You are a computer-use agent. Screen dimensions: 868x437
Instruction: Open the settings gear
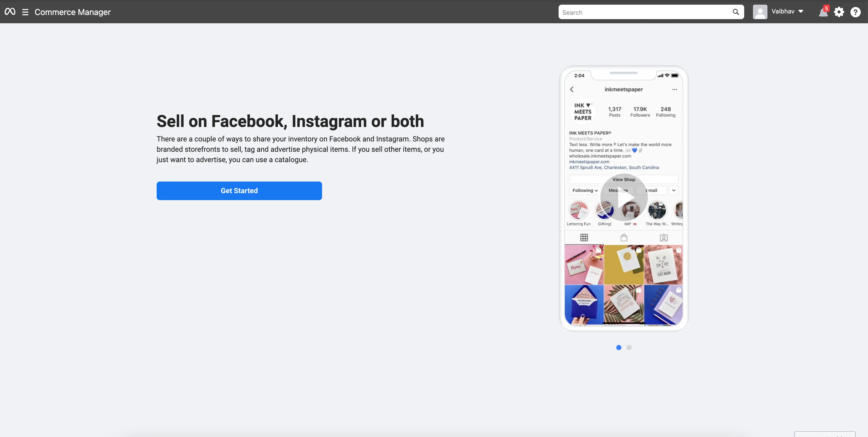[x=839, y=12]
